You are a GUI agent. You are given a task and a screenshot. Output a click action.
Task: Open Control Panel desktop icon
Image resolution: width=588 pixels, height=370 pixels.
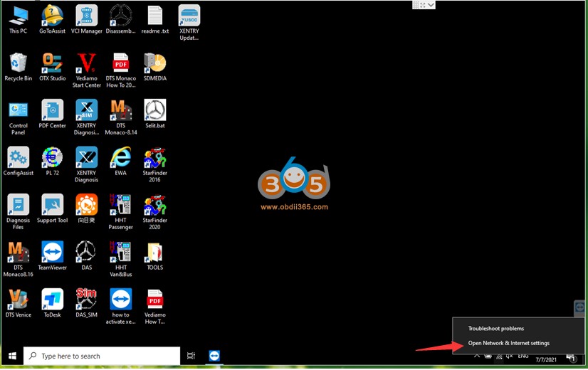(x=18, y=117)
